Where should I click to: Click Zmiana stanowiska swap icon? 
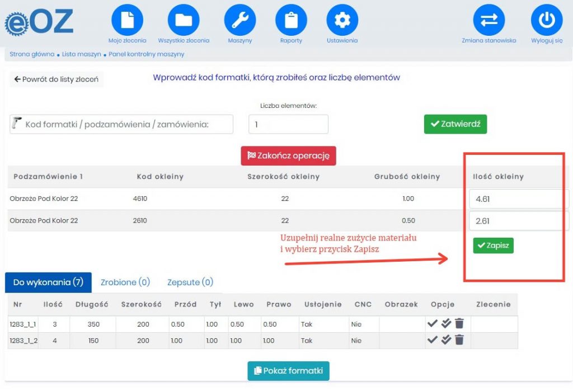point(489,20)
